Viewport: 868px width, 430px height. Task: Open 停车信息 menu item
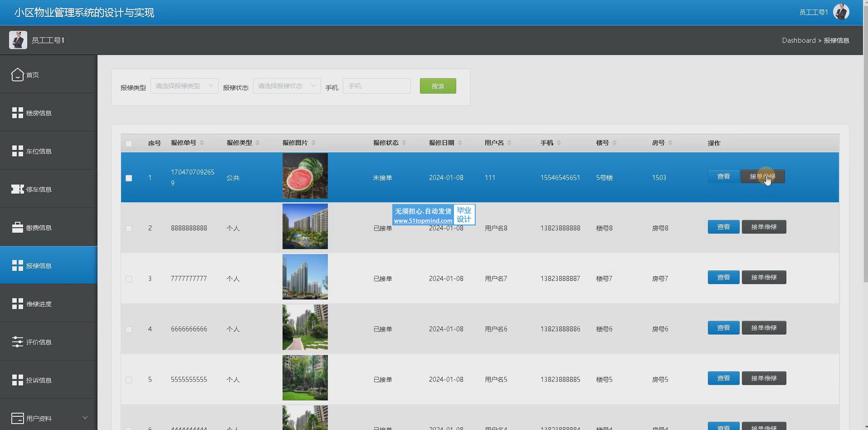(49, 189)
